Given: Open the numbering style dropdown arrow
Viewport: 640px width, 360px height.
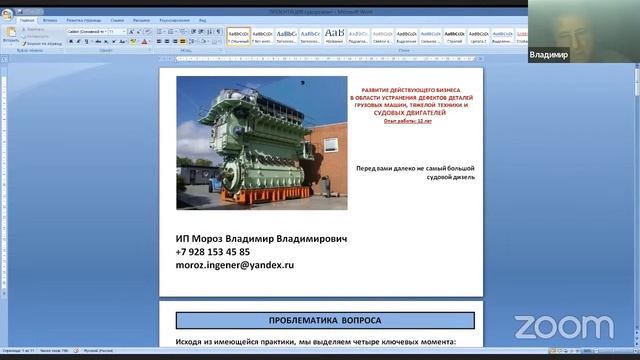Looking at the screenshot, I should [x=176, y=31].
